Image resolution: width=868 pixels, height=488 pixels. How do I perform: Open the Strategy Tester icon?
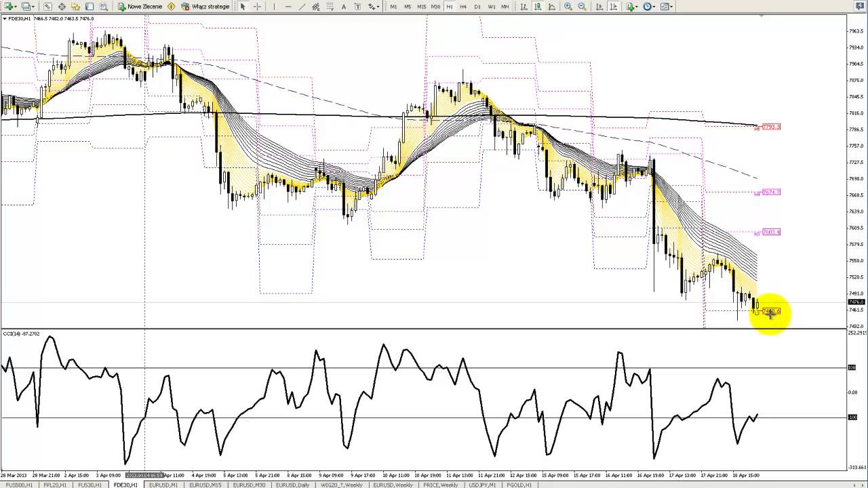104,6
